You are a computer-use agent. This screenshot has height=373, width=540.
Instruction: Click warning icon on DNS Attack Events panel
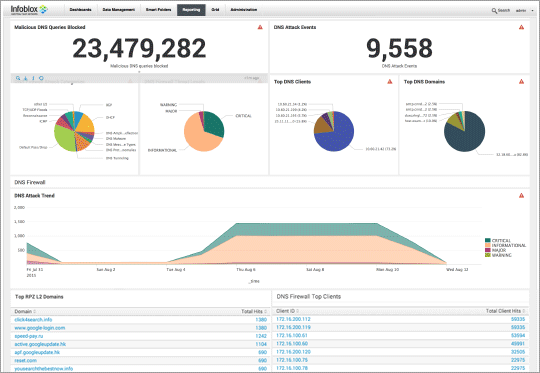point(521,27)
